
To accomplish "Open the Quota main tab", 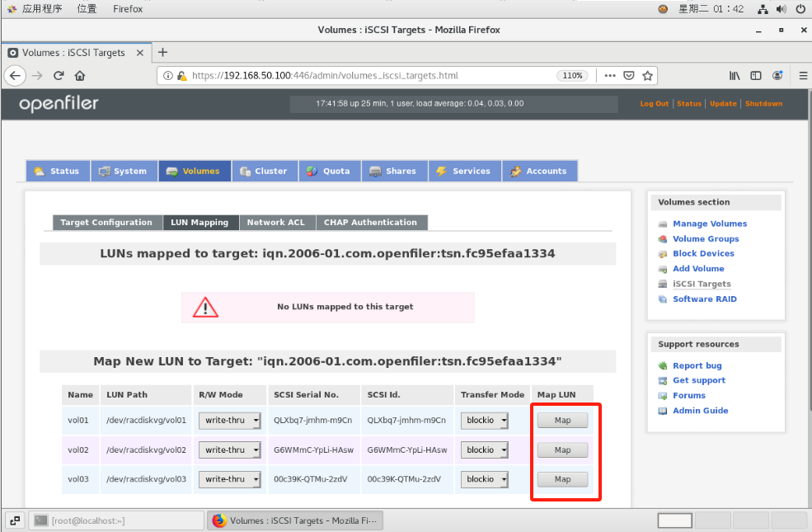I will [330, 171].
